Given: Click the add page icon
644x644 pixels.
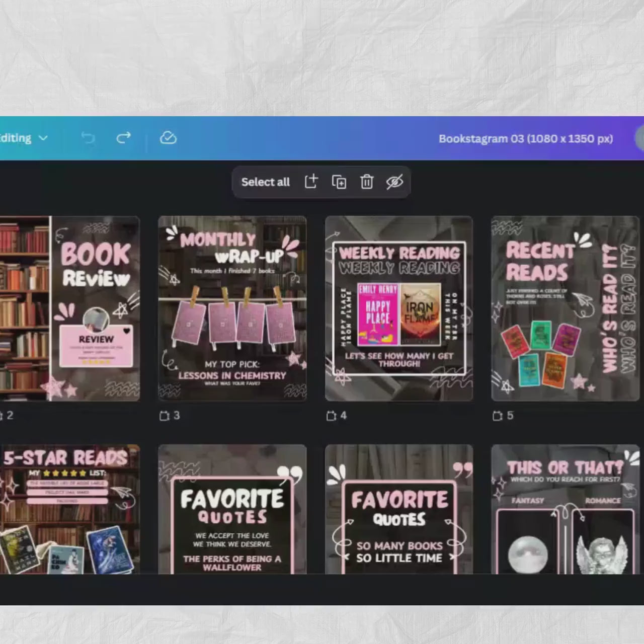Looking at the screenshot, I should point(311,182).
